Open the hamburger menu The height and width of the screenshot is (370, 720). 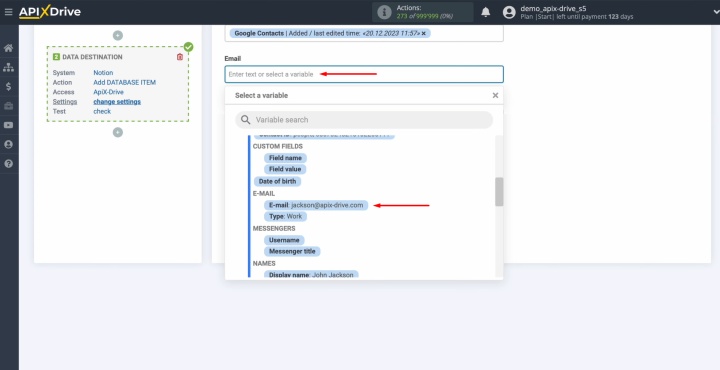click(8, 12)
